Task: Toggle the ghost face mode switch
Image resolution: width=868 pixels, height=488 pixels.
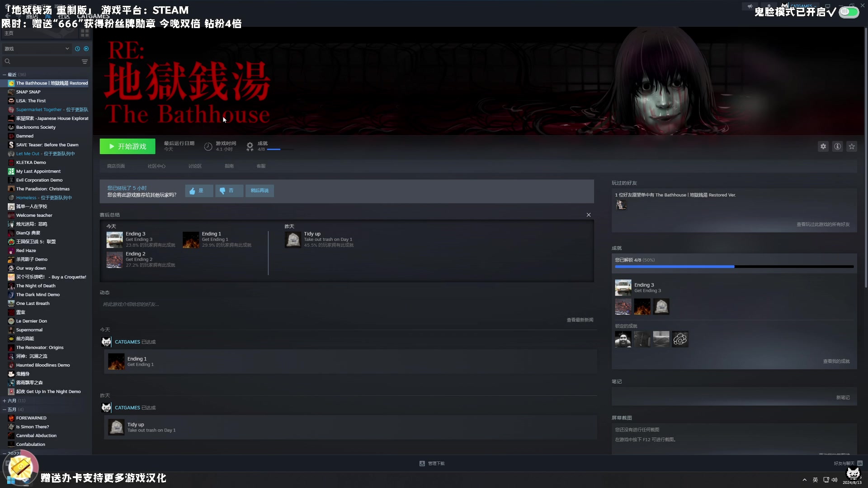Action: pyautogui.click(x=849, y=12)
